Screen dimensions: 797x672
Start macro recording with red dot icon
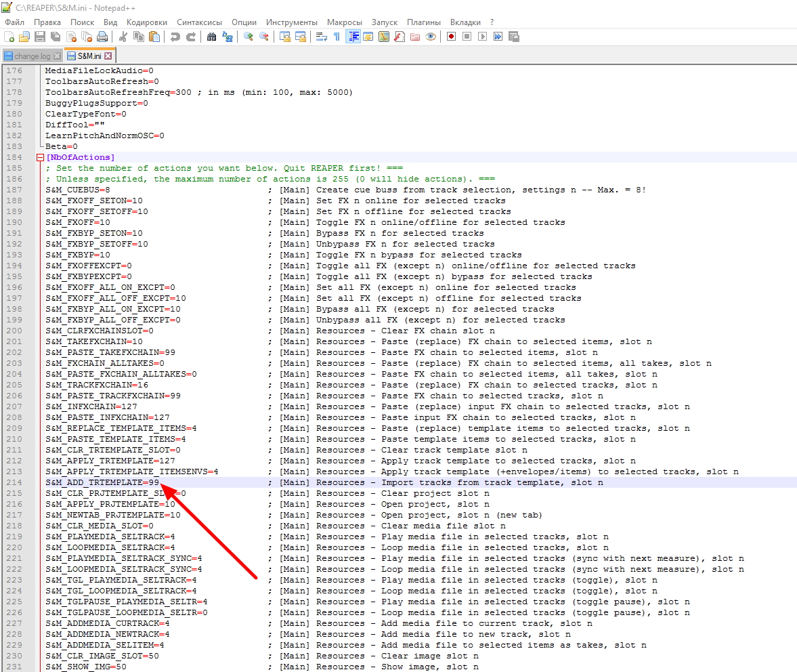pyautogui.click(x=451, y=37)
